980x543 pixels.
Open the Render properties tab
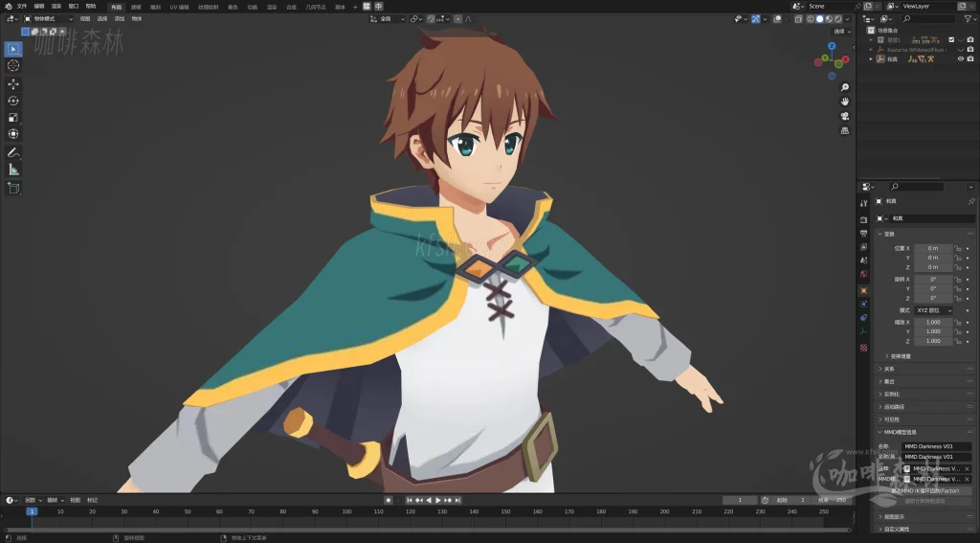(x=864, y=220)
